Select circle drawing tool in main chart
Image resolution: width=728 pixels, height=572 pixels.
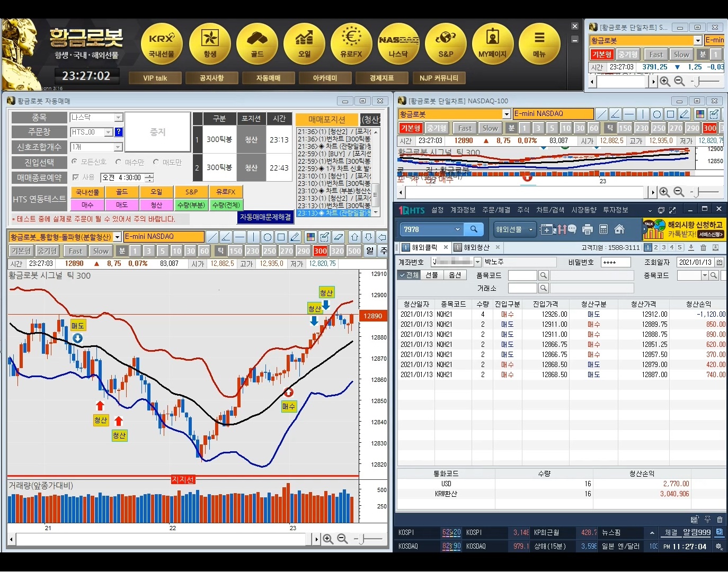tap(268, 237)
